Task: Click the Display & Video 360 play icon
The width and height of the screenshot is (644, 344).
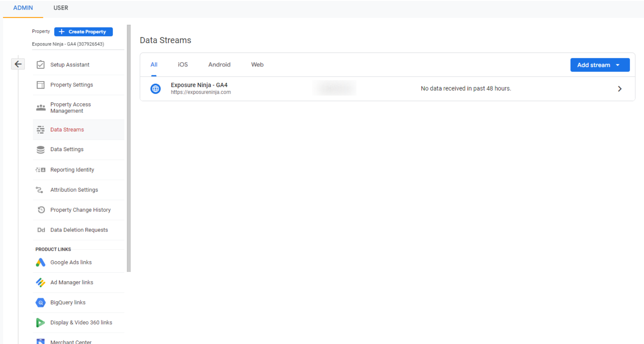Action: tap(40, 323)
